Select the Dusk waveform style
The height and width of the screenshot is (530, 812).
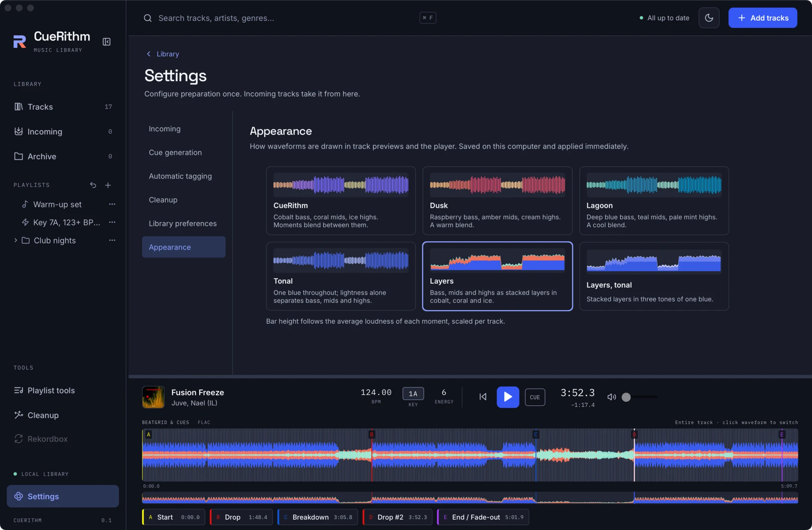(497, 200)
